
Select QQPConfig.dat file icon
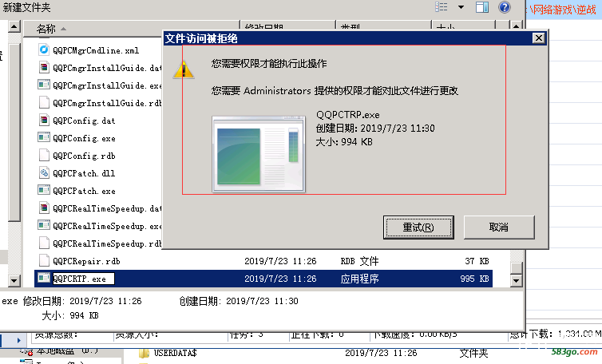tap(44, 120)
